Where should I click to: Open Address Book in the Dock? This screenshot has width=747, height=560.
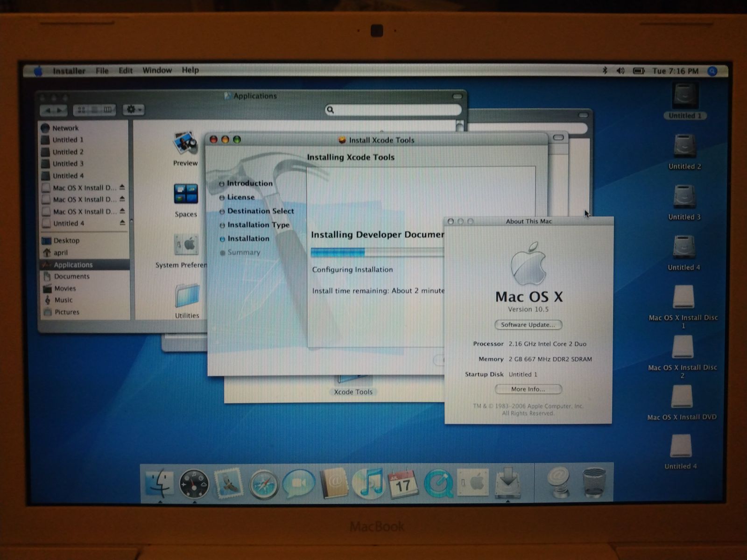333,484
